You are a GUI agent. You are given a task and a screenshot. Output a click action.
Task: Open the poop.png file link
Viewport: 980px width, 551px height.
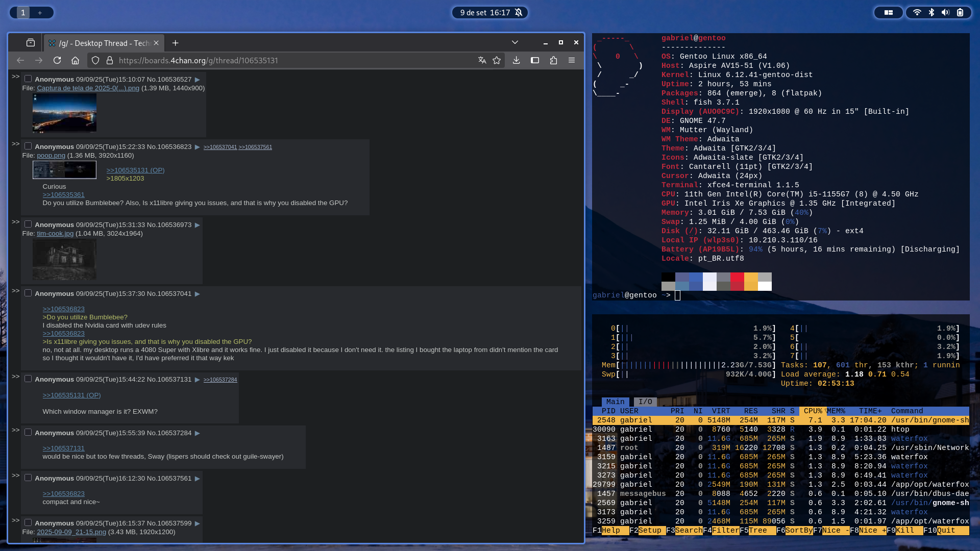point(51,156)
